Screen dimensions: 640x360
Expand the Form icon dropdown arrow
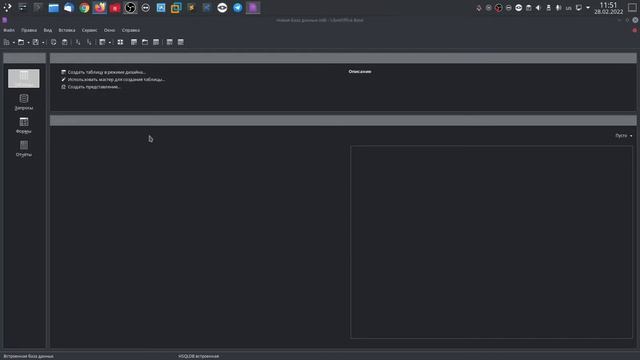(110, 42)
